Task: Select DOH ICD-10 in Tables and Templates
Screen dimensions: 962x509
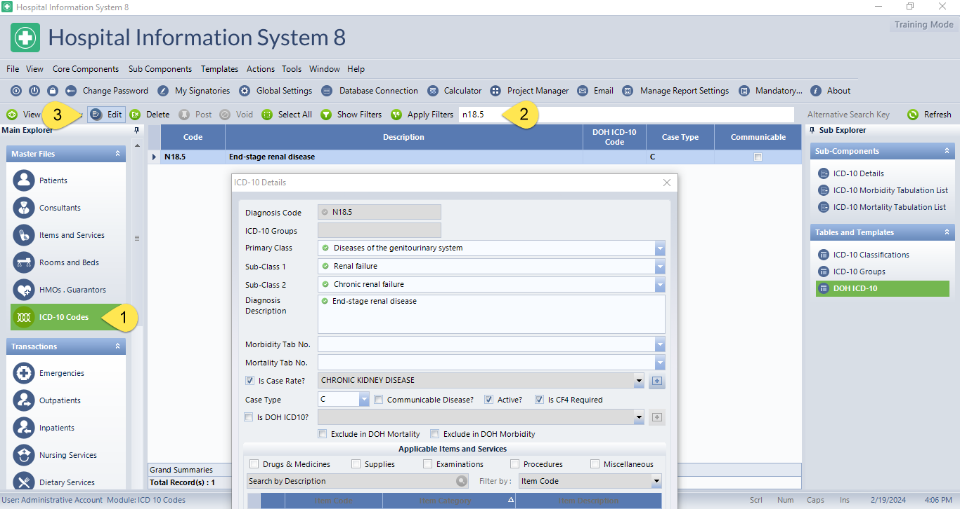Action: (x=858, y=288)
